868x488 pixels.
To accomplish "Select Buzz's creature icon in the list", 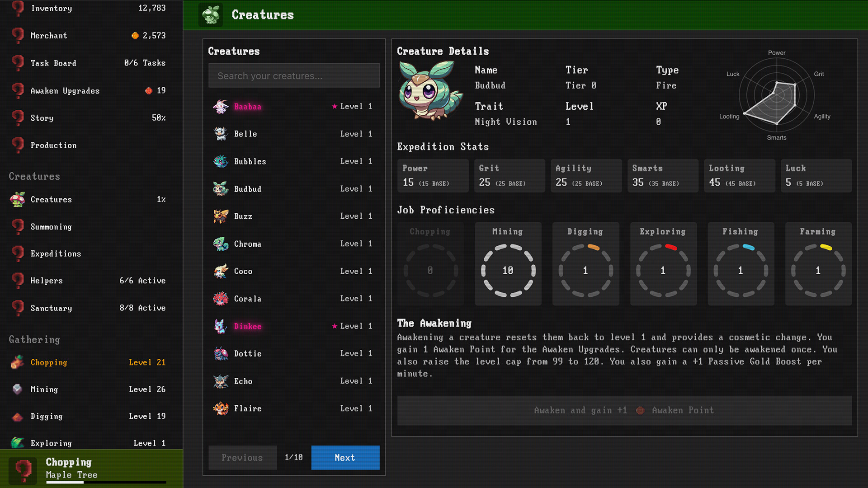I will 220,216.
